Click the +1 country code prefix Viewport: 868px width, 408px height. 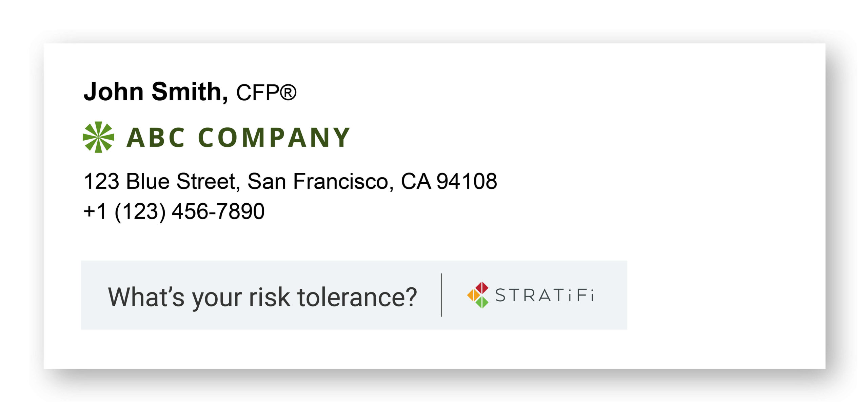95,211
